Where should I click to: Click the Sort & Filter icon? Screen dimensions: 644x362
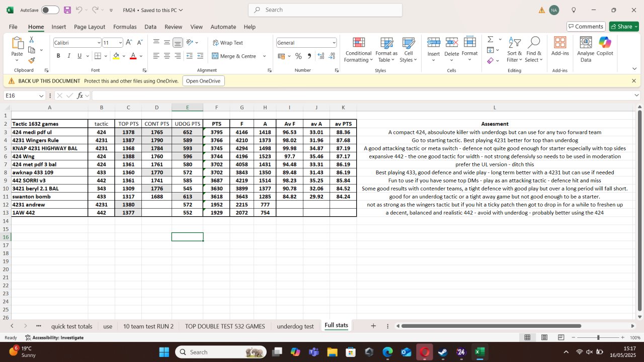coord(514,43)
